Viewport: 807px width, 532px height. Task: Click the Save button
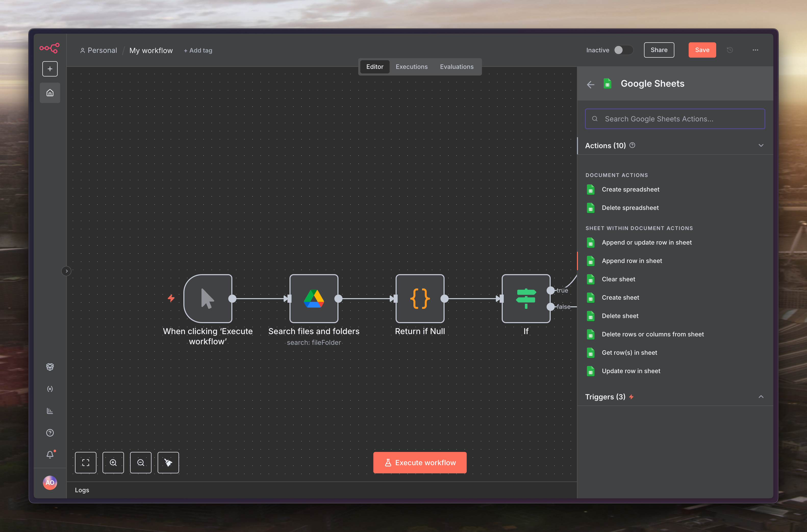[x=702, y=50]
